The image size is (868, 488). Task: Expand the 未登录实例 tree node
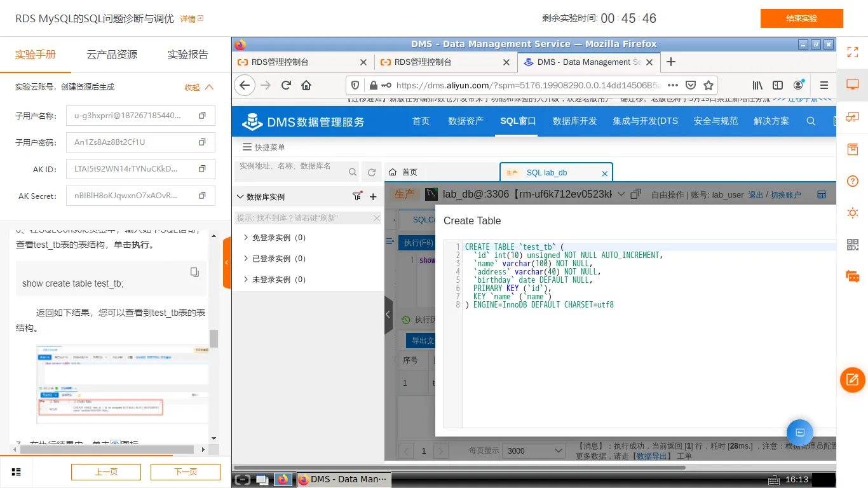247,280
